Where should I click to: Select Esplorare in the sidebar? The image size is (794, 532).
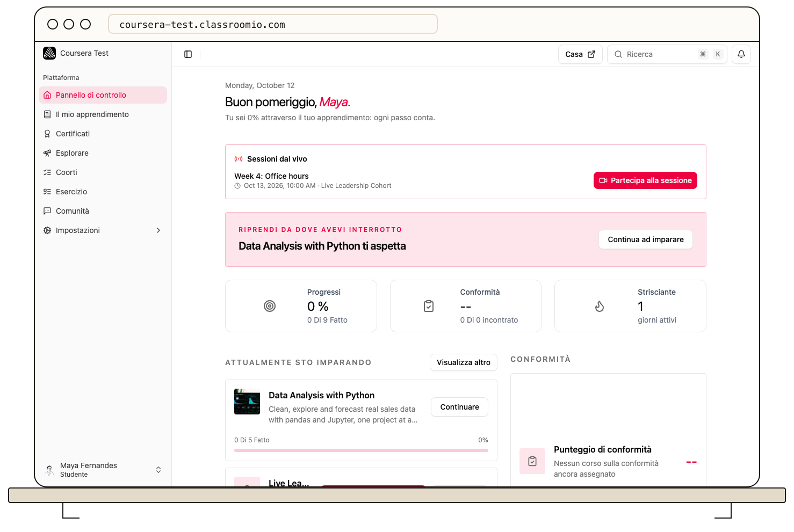(103, 153)
